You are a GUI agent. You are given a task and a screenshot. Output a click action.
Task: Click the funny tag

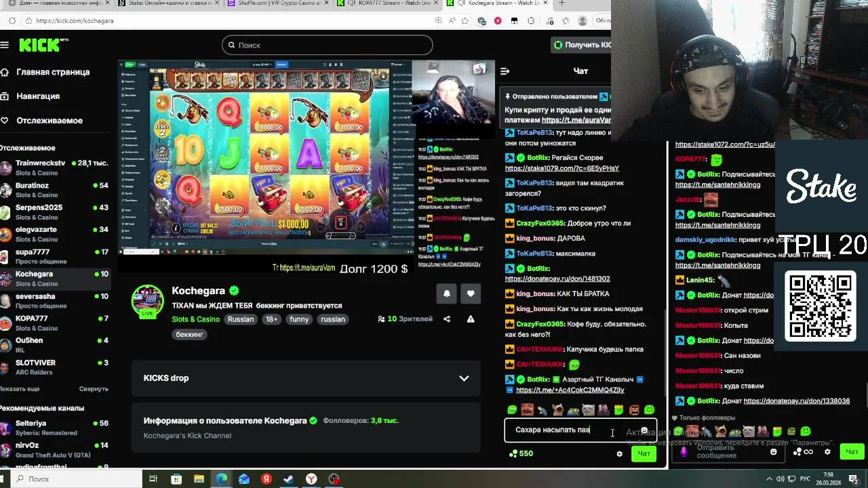coord(299,319)
